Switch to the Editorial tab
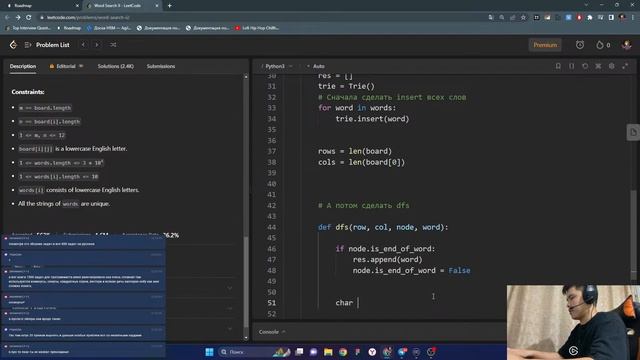 (x=66, y=66)
